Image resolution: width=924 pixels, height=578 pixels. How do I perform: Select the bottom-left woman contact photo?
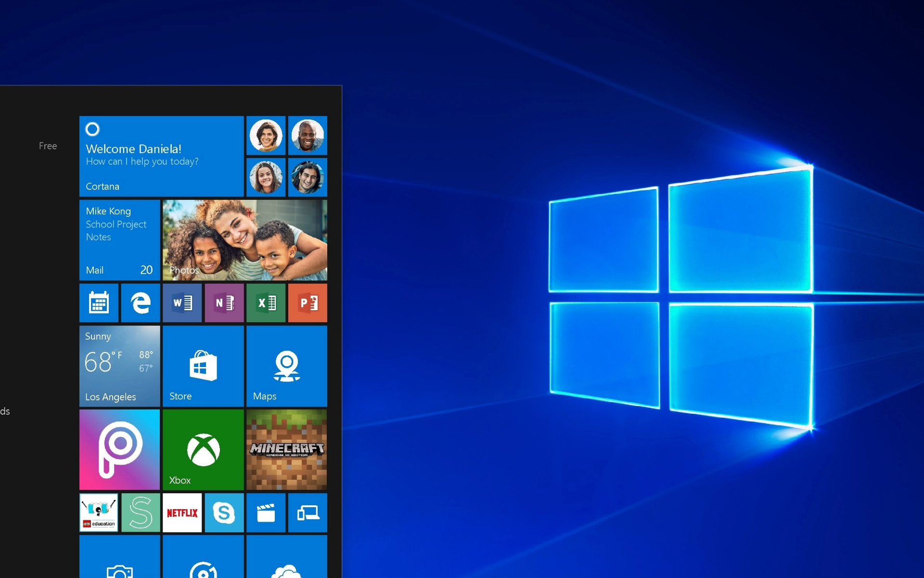point(266,177)
